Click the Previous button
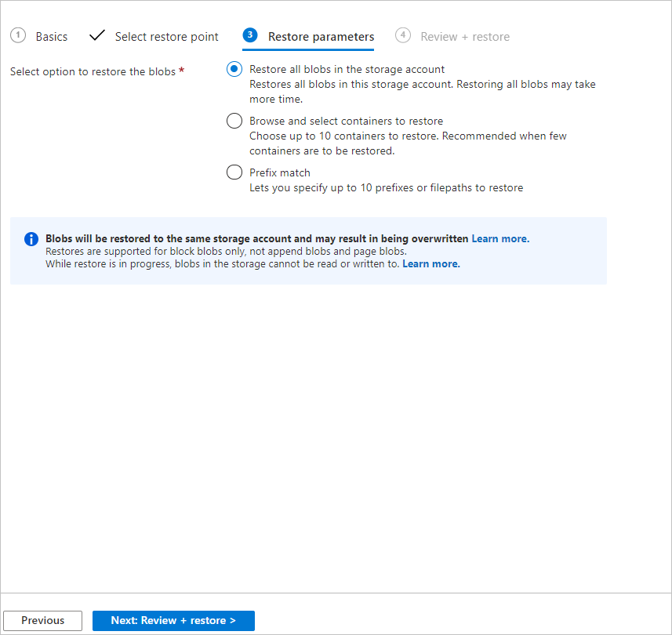The height and width of the screenshot is (635, 672). coord(42,620)
